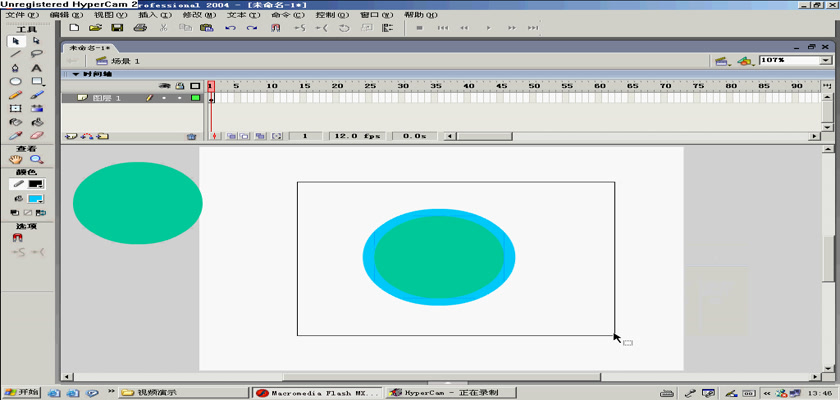840x400 pixels.
Task: Toggle Onion Skin button in timeline
Action: pyautogui.click(x=231, y=137)
